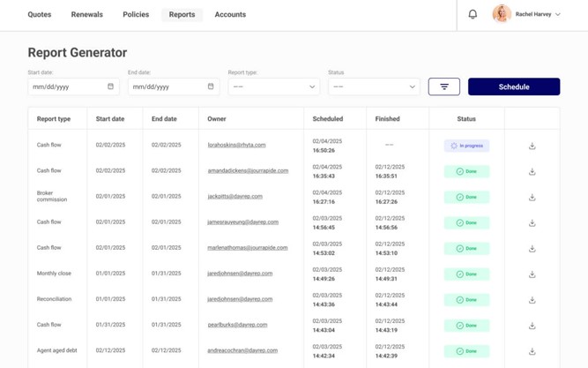Open the Report type dropdown

tap(274, 86)
